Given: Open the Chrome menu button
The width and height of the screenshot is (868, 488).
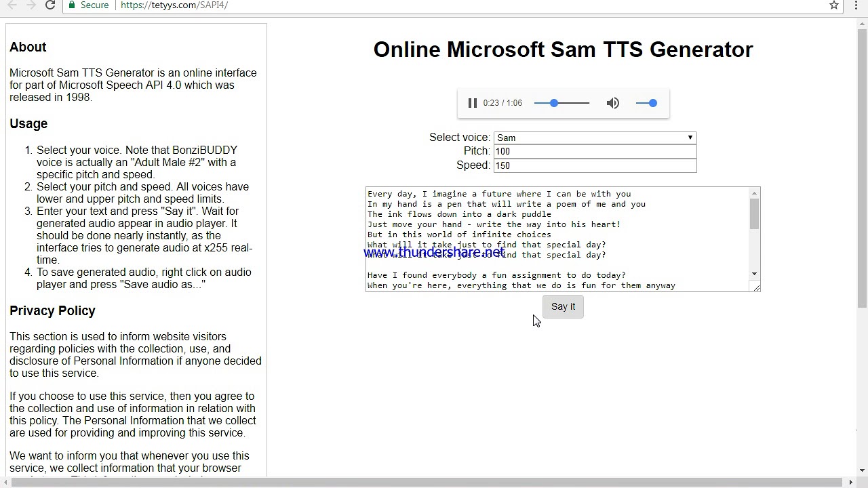Looking at the screenshot, I should click(x=856, y=5).
